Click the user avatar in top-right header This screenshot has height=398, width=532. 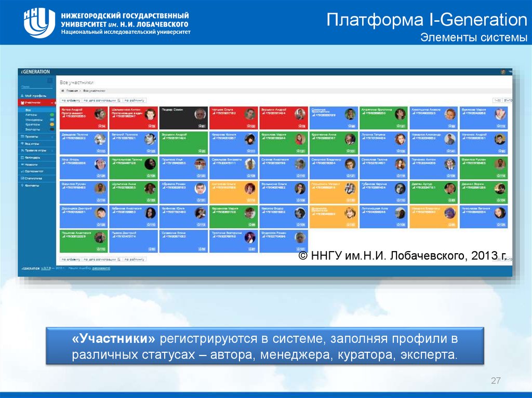pyautogui.click(x=503, y=72)
